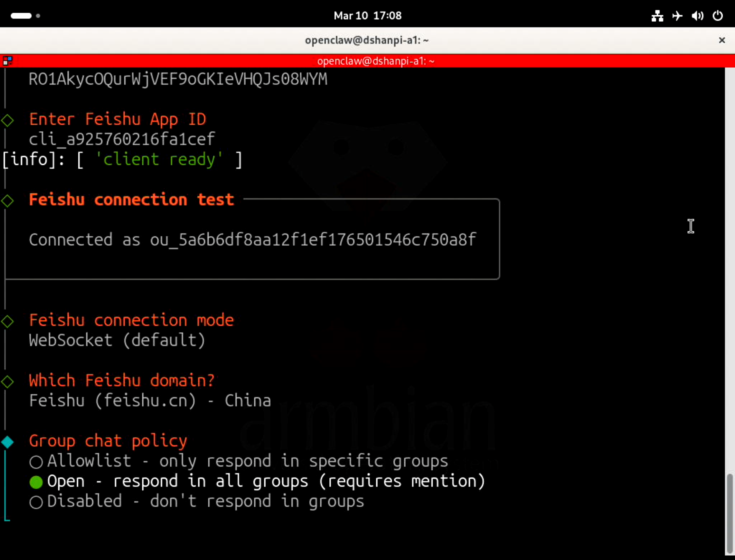Select Open - respond in all groups
Viewport: 735px width, 560px height.
36,482
